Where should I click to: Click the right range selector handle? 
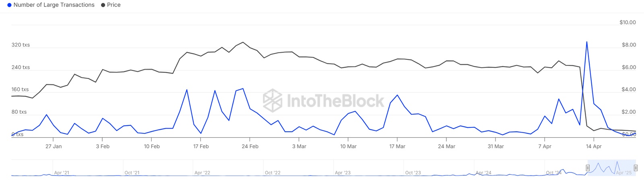[636, 168]
